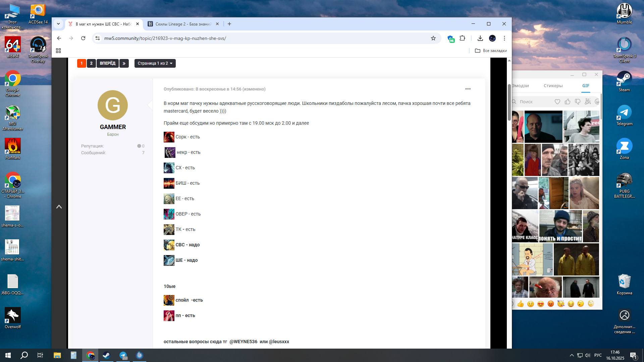Click the Поиск GIF search field

(533, 102)
